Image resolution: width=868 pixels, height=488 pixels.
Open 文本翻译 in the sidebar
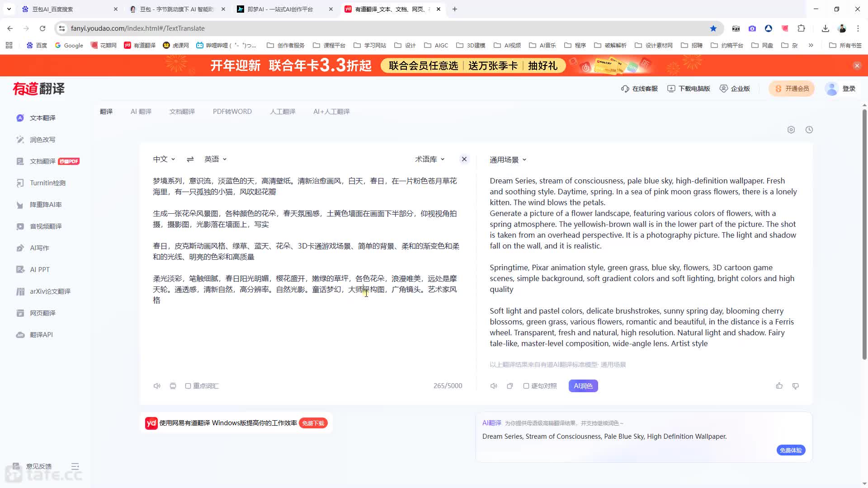[x=36, y=118]
